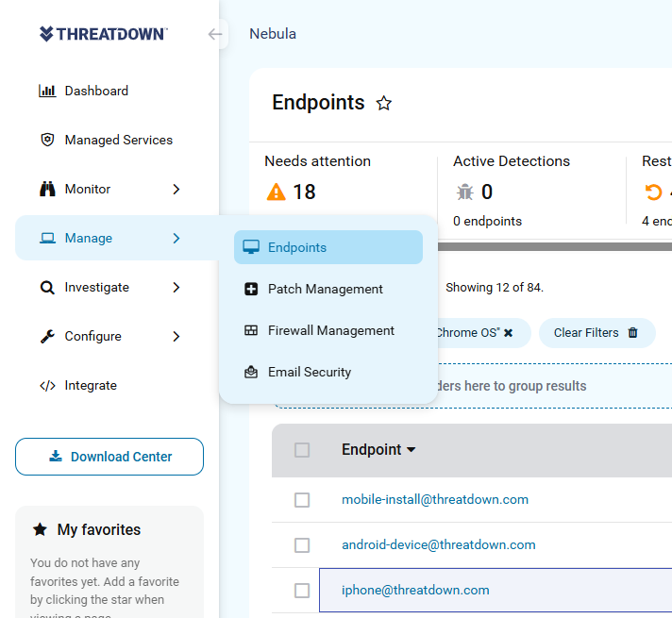Screen dimensions: 672x618
Task: Click the Clear Filters button
Action: pyautogui.click(x=597, y=332)
